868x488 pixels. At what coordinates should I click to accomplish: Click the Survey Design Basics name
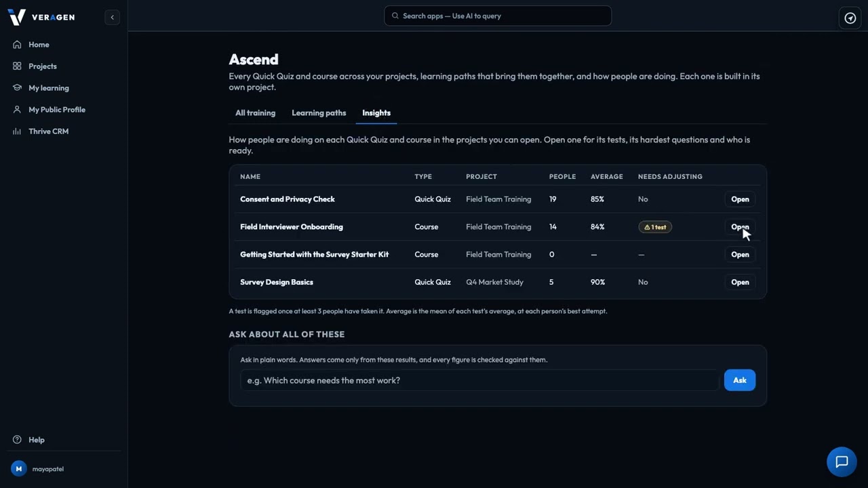(x=277, y=283)
